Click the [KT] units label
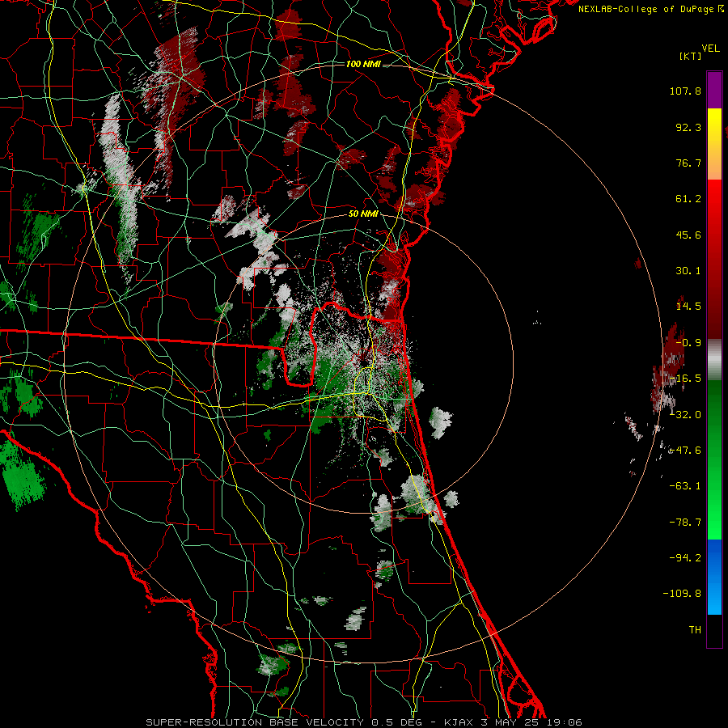The image size is (728, 728). [x=691, y=56]
